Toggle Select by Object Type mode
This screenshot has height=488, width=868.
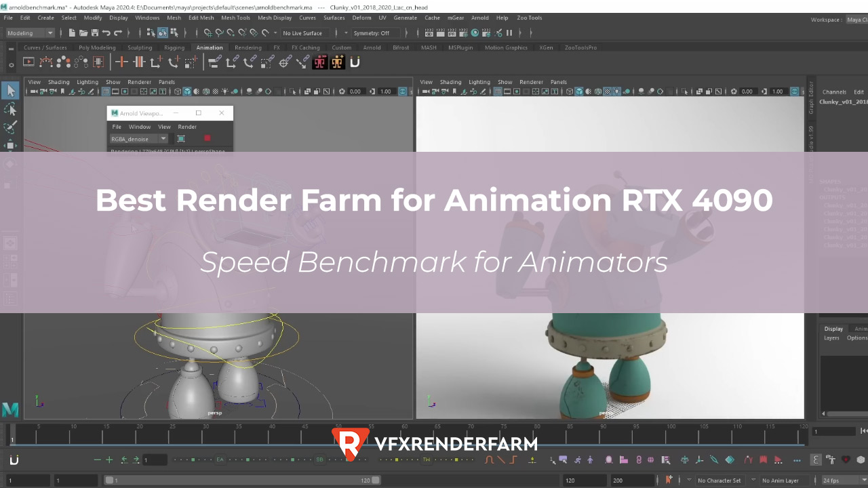point(163,33)
